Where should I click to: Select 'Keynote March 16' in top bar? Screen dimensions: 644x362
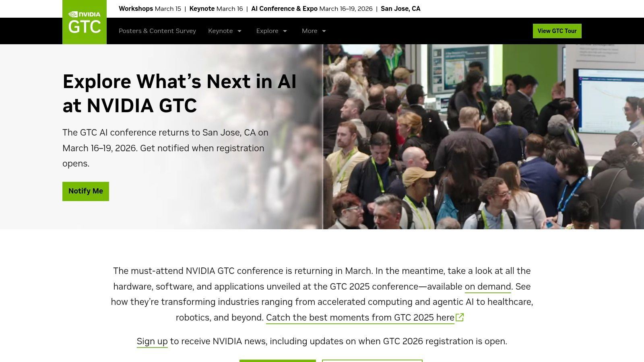click(x=216, y=9)
